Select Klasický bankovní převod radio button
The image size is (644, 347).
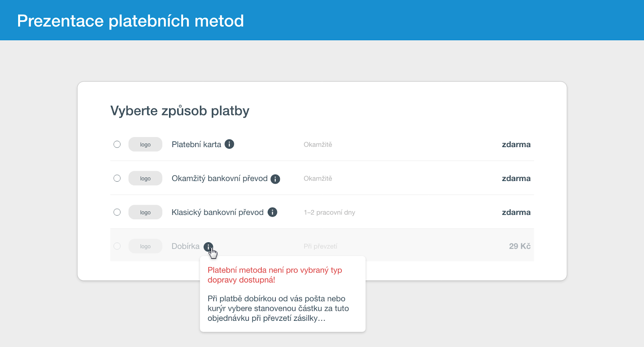click(117, 212)
